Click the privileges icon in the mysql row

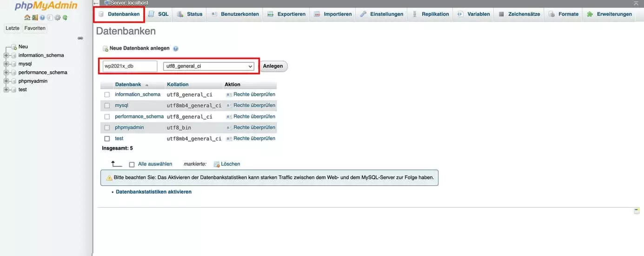pyautogui.click(x=229, y=105)
